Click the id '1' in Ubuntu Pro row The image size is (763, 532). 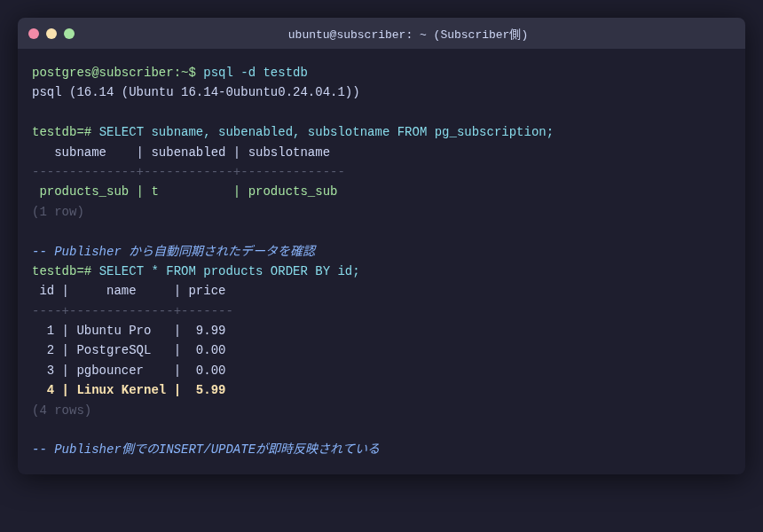point(51,330)
